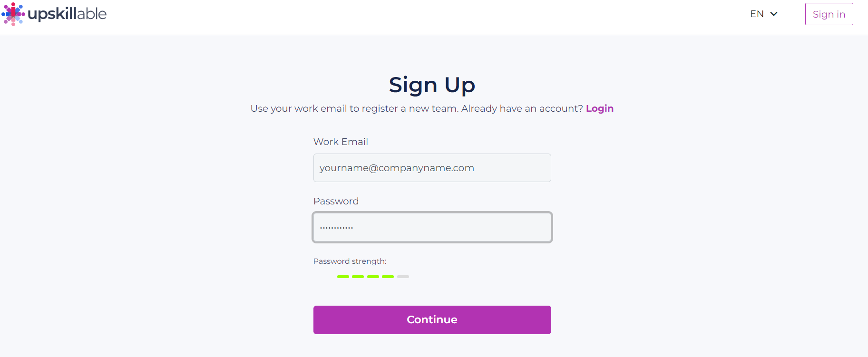The width and height of the screenshot is (868, 357).
Task: Click the "Already have an account?" text
Action: (x=522, y=108)
